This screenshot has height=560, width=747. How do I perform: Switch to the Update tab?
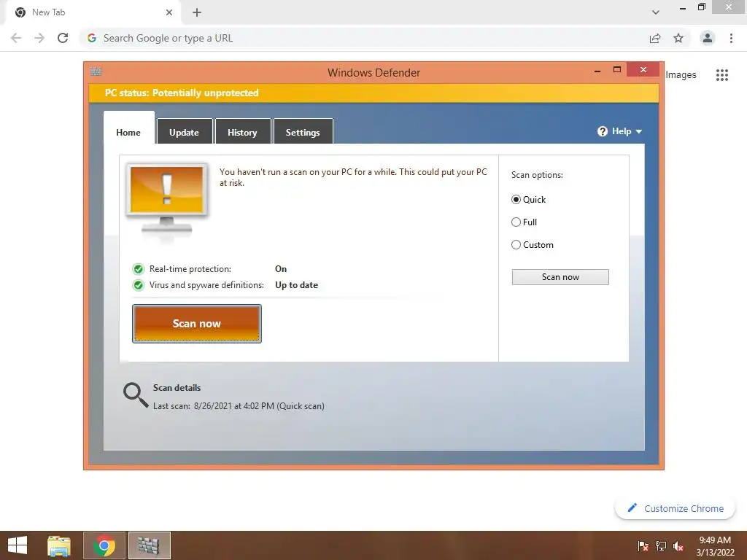point(185,132)
